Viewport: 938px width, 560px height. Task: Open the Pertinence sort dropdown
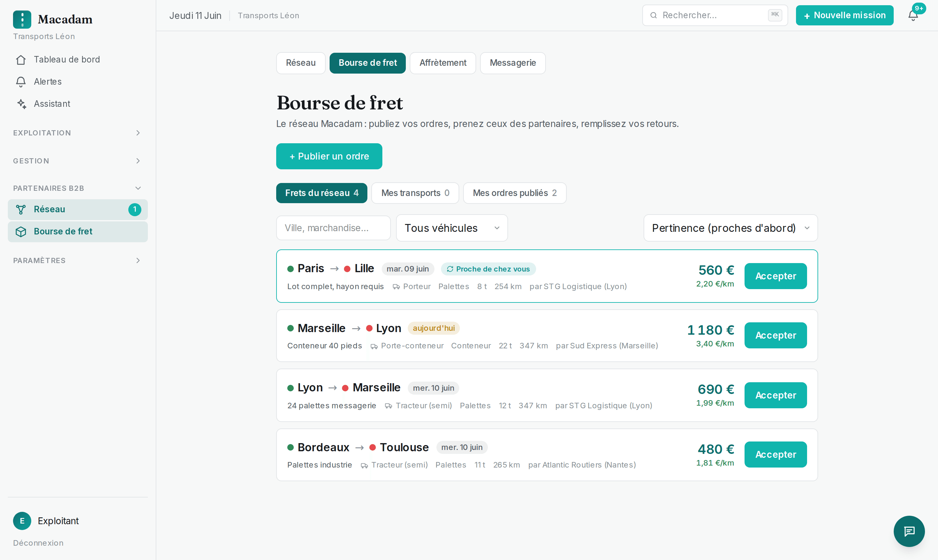point(731,228)
